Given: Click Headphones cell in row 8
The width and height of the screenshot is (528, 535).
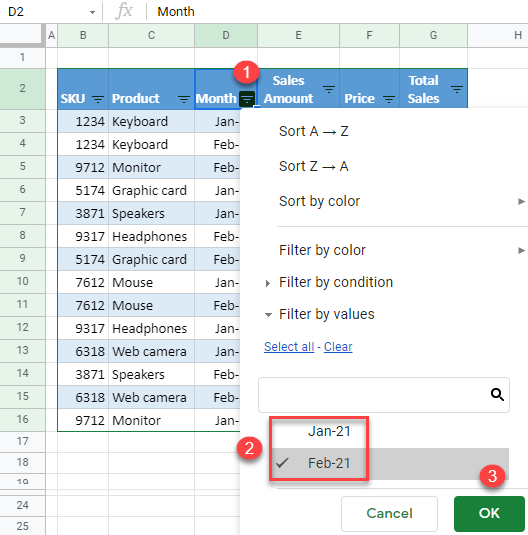Looking at the screenshot, I should (x=152, y=236).
